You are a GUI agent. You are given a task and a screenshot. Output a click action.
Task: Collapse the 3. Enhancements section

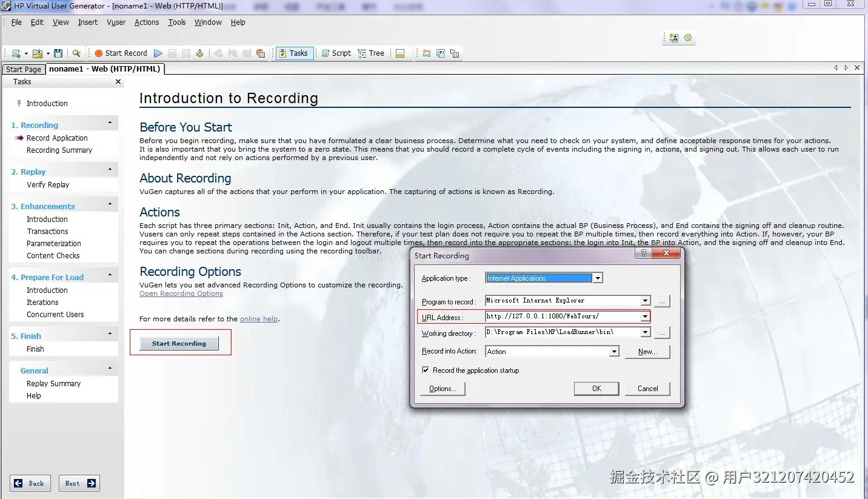click(x=110, y=204)
